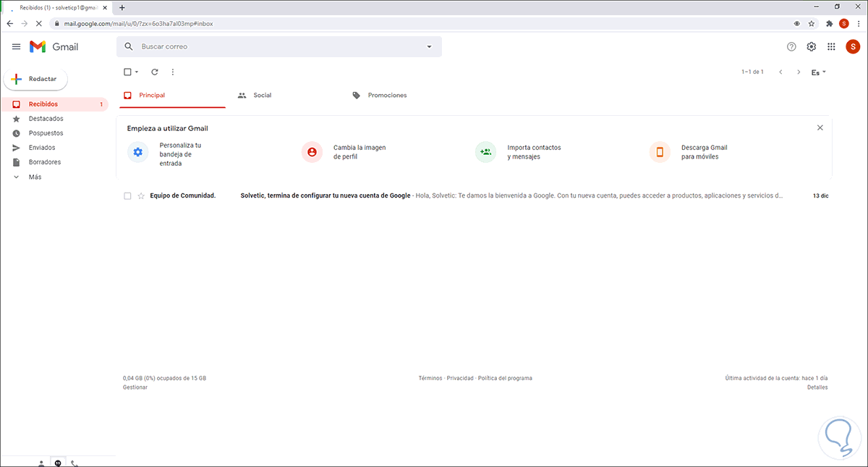Click the Redactar compose button
This screenshot has width=868, height=467.
(x=35, y=79)
